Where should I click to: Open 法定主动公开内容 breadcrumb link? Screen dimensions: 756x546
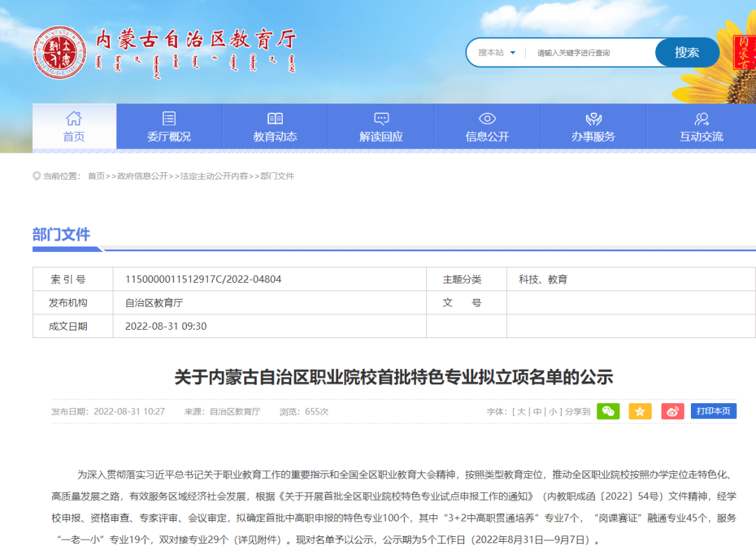point(214,176)
